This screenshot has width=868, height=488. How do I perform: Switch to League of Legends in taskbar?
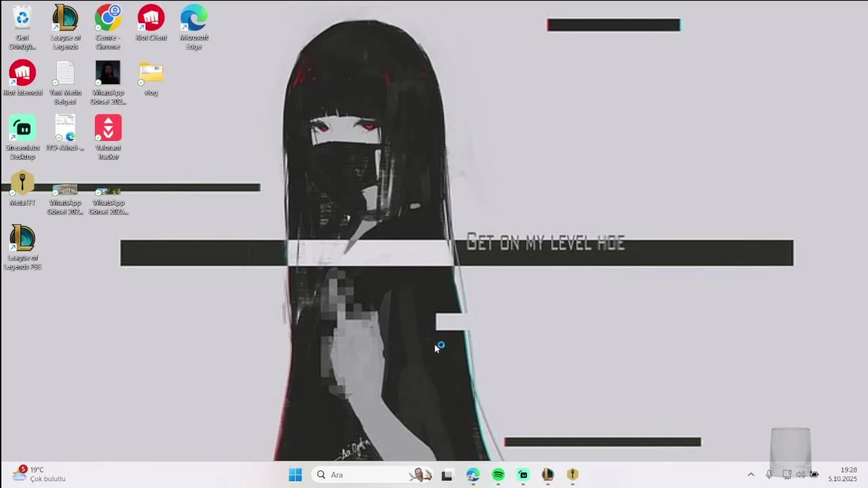[x=548, y=475]
